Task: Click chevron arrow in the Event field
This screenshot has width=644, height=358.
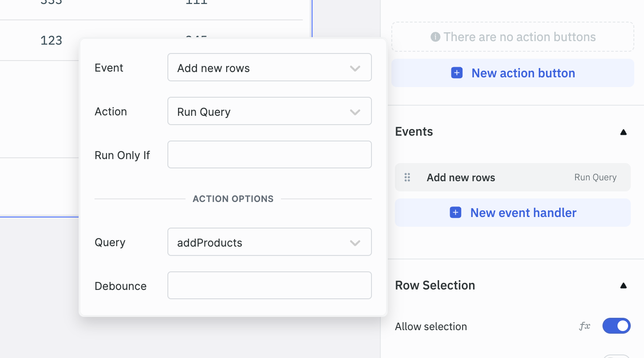Action: point(355,68)
